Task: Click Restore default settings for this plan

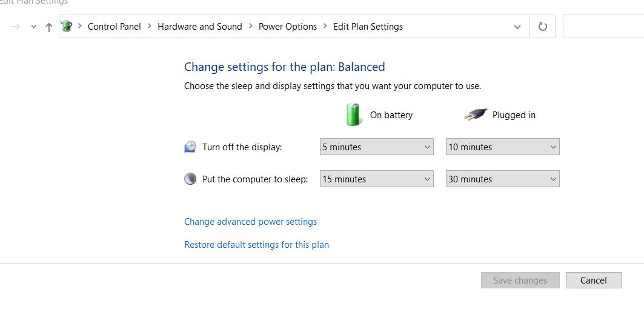Action: point(257,245)
